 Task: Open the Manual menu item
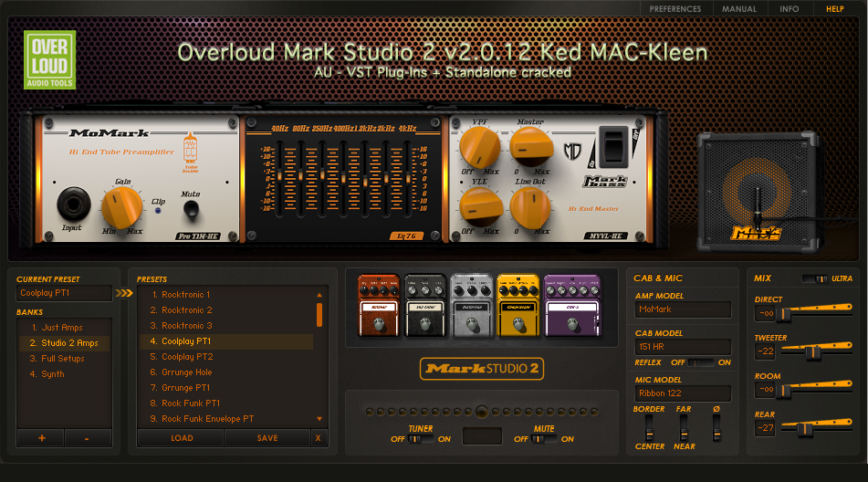(x=739, y=9)
